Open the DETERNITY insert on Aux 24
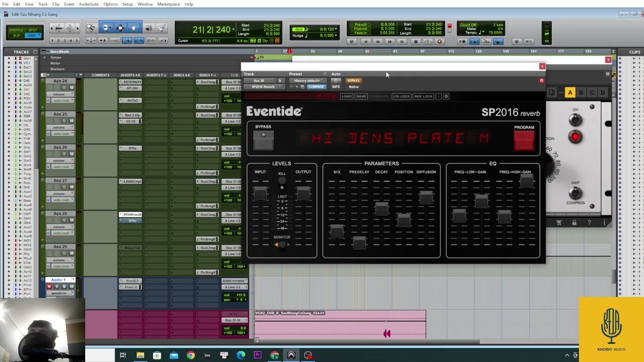 pyautogui.click(x=133, y=81)
